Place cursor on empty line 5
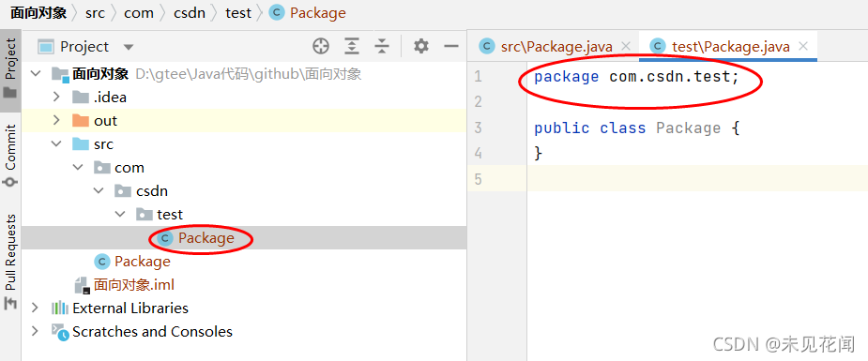Image resolution: width=868 pixels, height=361 pixels. [697, 179]
